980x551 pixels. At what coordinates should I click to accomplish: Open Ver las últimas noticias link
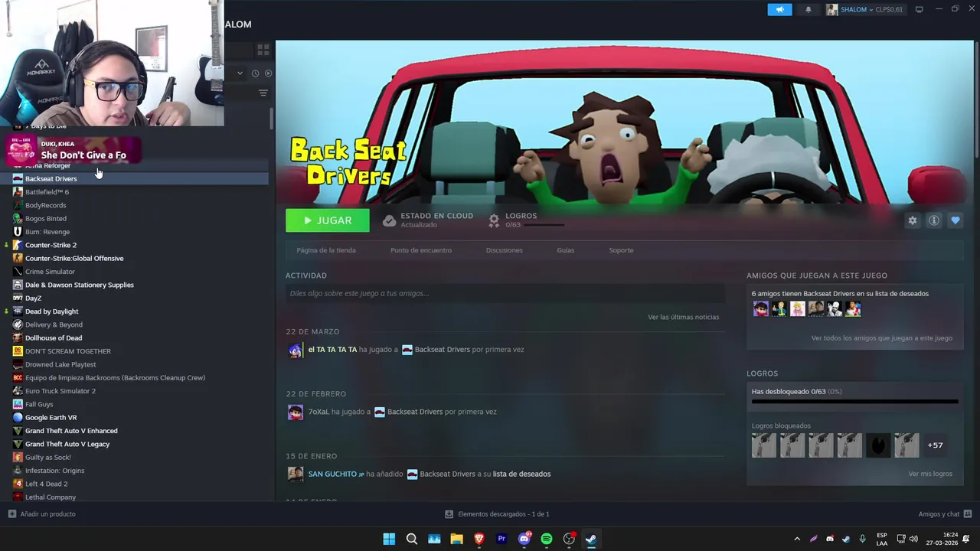(x=684, y=317)
